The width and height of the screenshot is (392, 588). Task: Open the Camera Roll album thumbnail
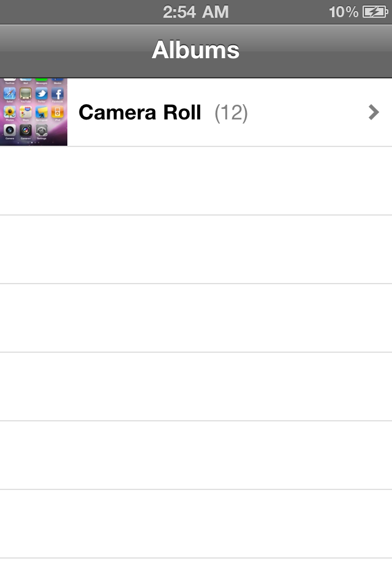pos(34,112)
